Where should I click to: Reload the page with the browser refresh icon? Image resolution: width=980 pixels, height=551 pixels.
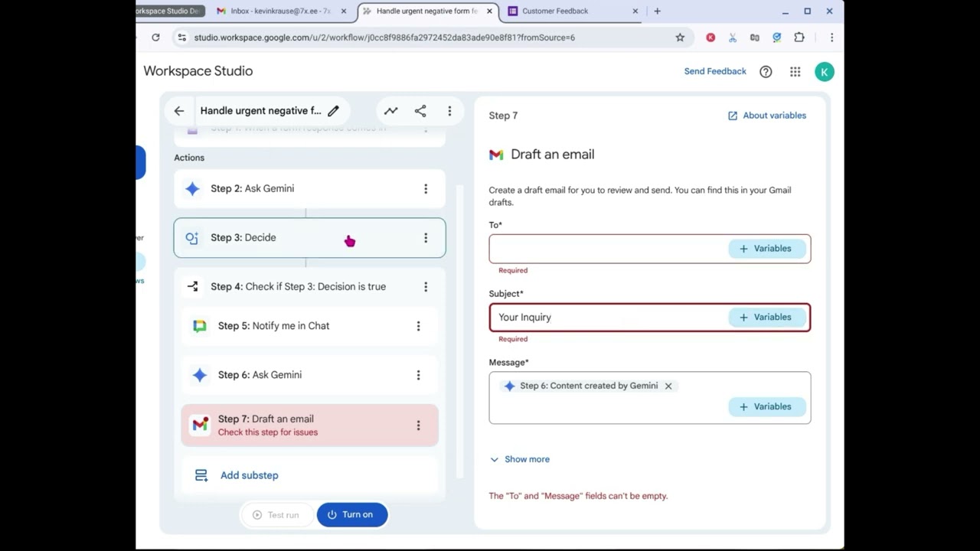pos(155,37)
